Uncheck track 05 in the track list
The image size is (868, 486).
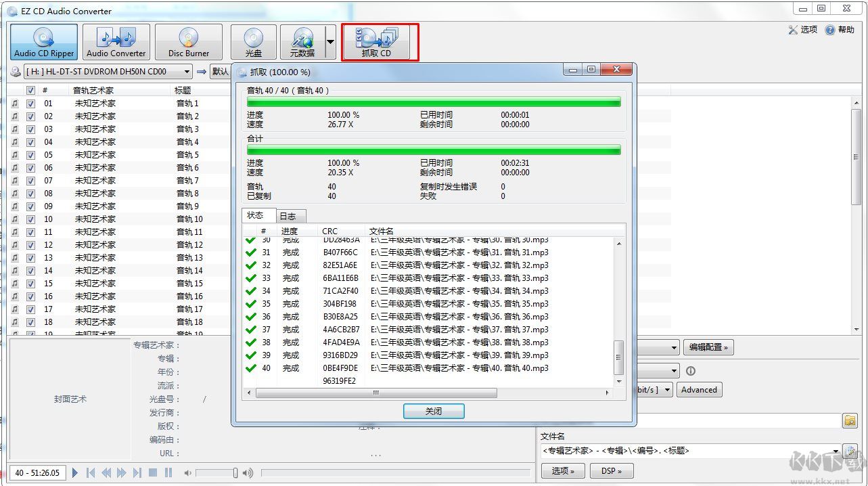pos(31,154)
